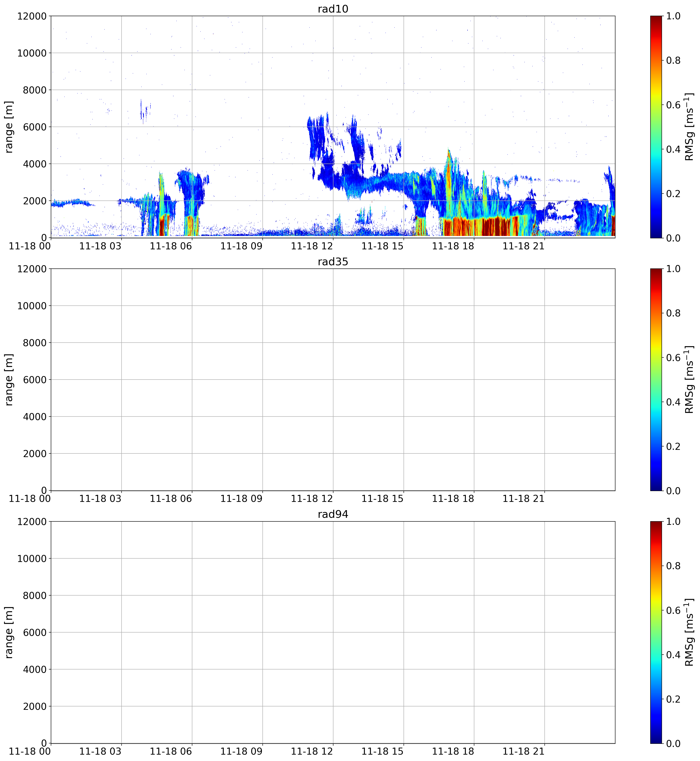Click the rad10 colorbar RMSg axis label
Screen dimensions: 700x761
click(689, 127)
